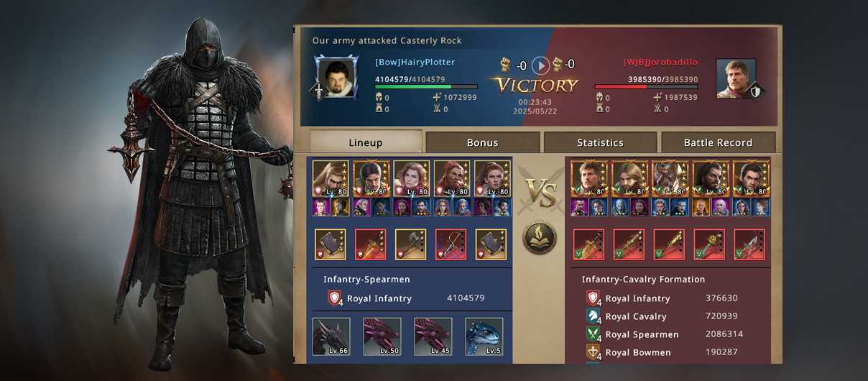
Task: Click the Royal Cavalry horse icon
Action: [x=593, y=316]
